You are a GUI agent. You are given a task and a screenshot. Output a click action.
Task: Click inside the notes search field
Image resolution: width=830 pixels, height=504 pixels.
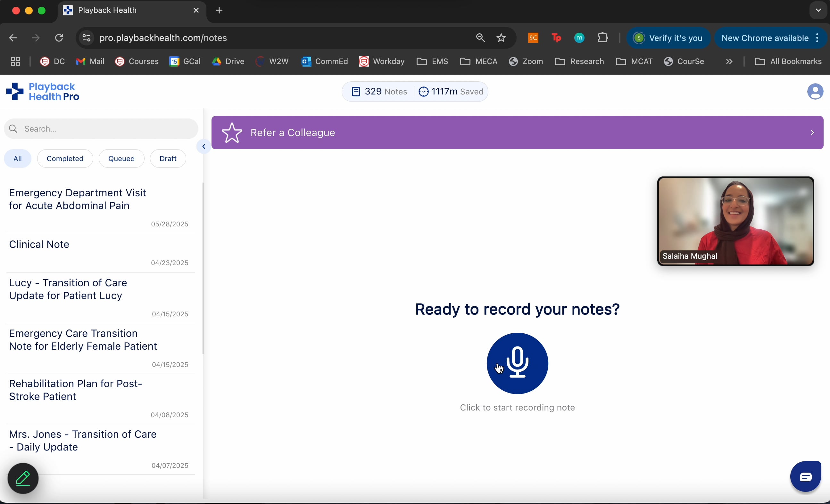tap(100, 129)
